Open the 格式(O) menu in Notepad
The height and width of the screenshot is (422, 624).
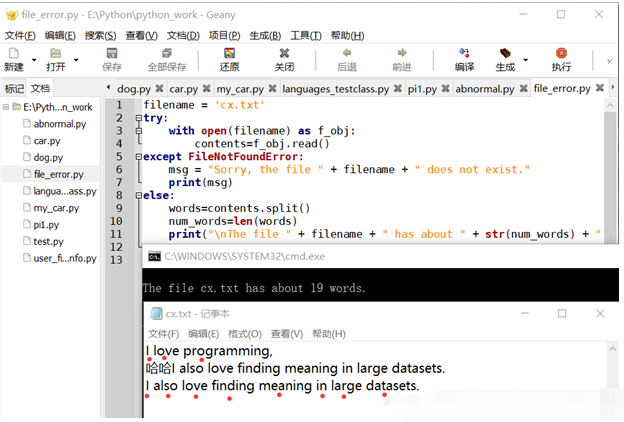245,334
